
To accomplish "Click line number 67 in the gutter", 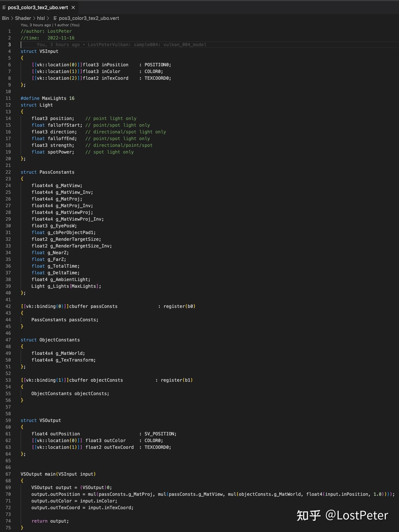I will [8, 474].
